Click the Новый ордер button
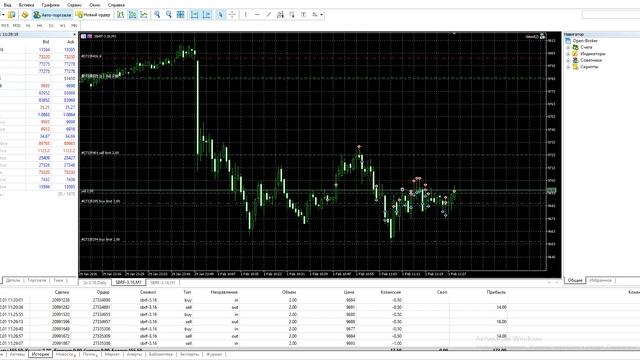Screen dimensions: 640x360 tap(93, 15)
